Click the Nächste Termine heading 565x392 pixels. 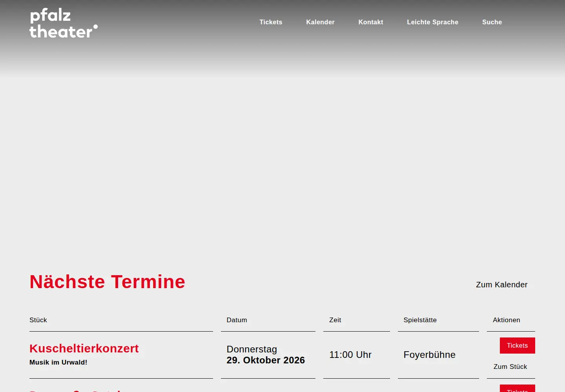[107, 281]
